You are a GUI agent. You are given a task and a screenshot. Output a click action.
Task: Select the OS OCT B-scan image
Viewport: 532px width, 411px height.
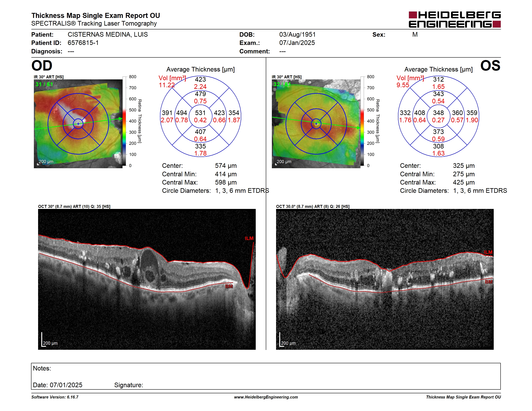(385, 279)
